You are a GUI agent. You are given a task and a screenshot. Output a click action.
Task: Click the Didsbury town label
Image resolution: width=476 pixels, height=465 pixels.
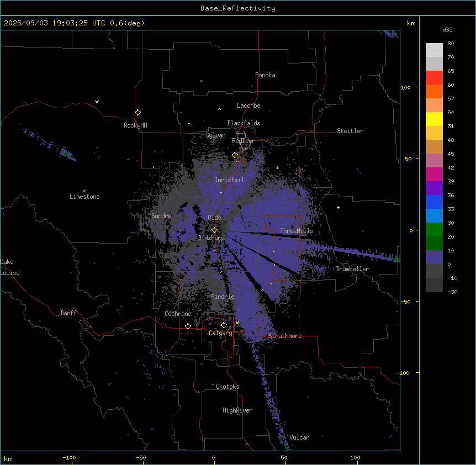pos(211,238)
